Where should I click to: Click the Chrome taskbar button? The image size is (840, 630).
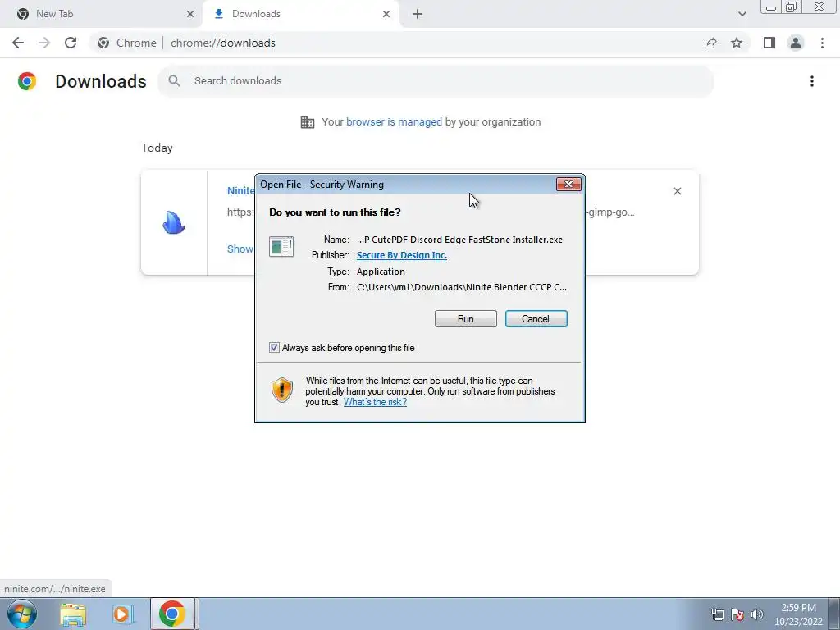pos(172,614)
